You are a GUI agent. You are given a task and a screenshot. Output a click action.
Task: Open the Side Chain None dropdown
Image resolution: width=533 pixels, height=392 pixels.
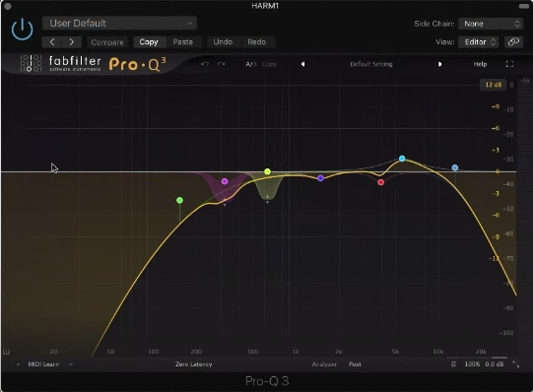pyautogui.click(x=491, y=24)
